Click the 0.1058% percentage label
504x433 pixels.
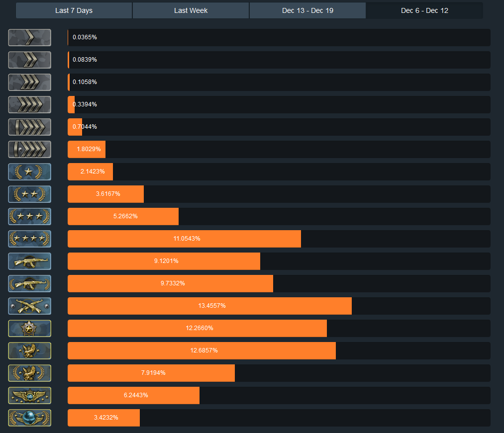coord(85,82)
